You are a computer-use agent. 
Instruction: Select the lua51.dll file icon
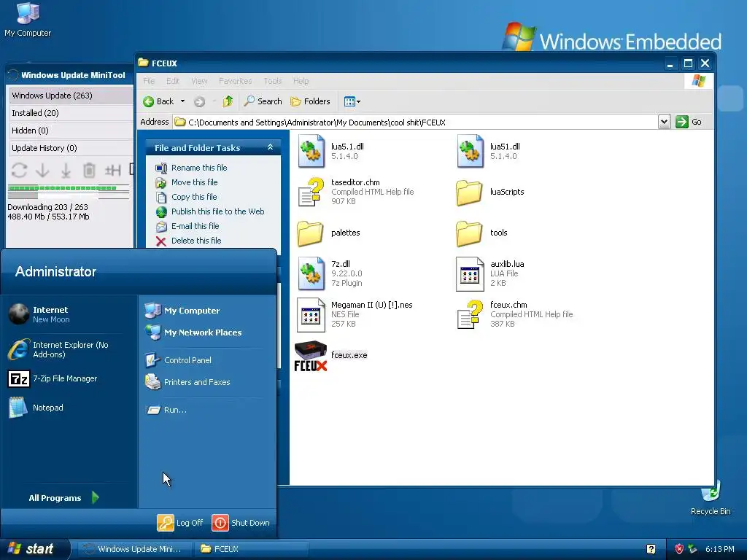[x=471, y=151]
